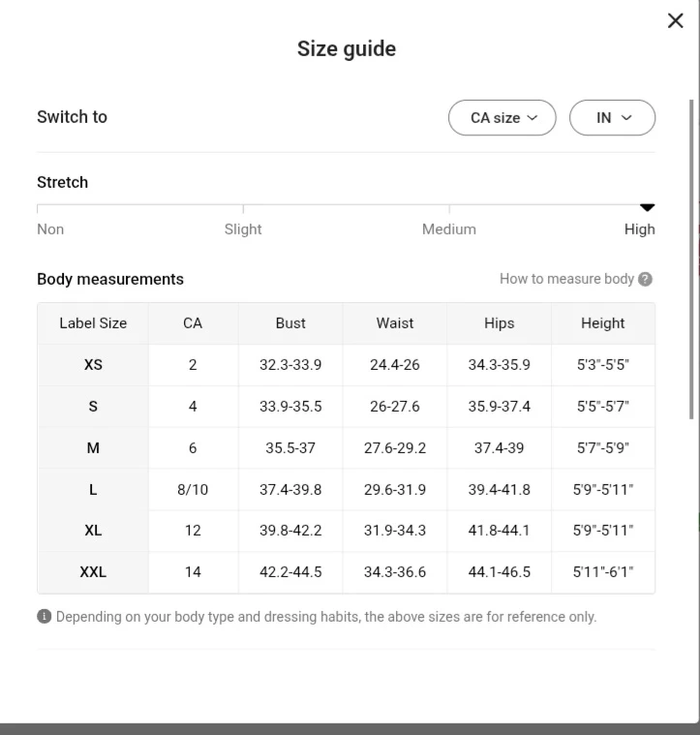Expand the IN unit dropdown

[612, 118]
